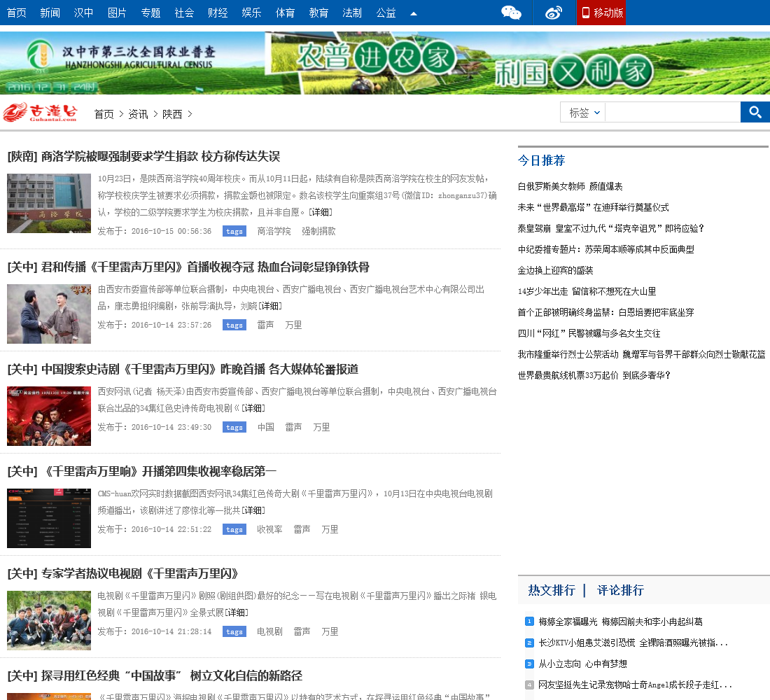
Task: Open 公益 in top navigation
Action: [386, 13]
